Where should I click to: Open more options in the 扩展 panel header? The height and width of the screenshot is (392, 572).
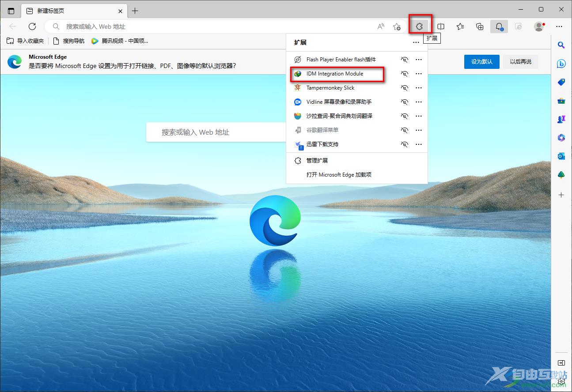(416, 43)
